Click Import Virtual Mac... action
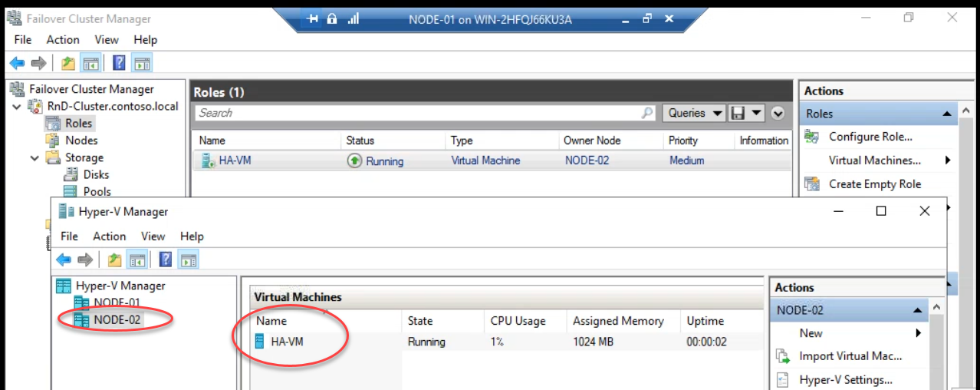The height and width of the screenshot is (390, 980). click(850, 356)
